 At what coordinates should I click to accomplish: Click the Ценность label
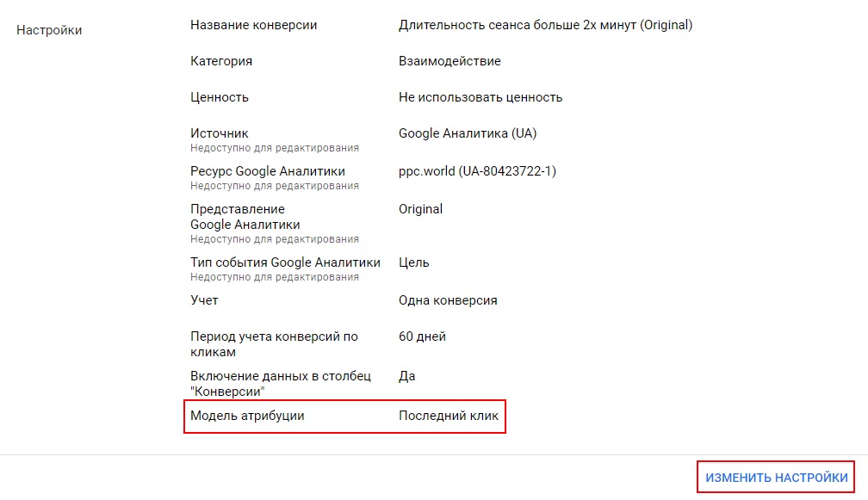[x=220, y=97]
